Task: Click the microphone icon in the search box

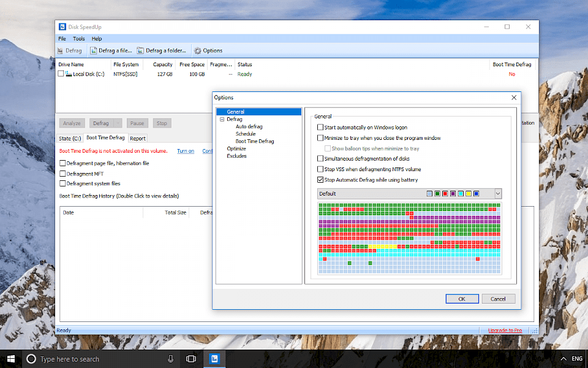Action: pyautogui.click(x=171, y=359)
